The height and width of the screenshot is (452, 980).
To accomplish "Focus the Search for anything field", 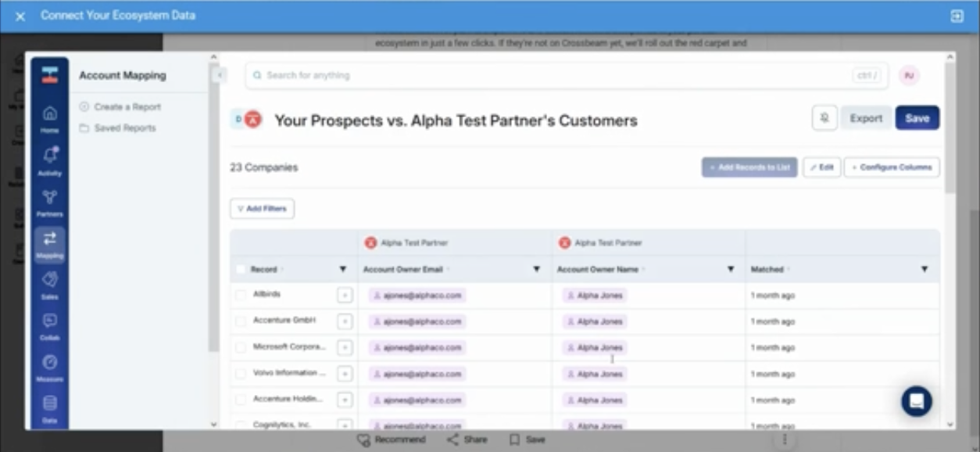I will click(567, 76).
